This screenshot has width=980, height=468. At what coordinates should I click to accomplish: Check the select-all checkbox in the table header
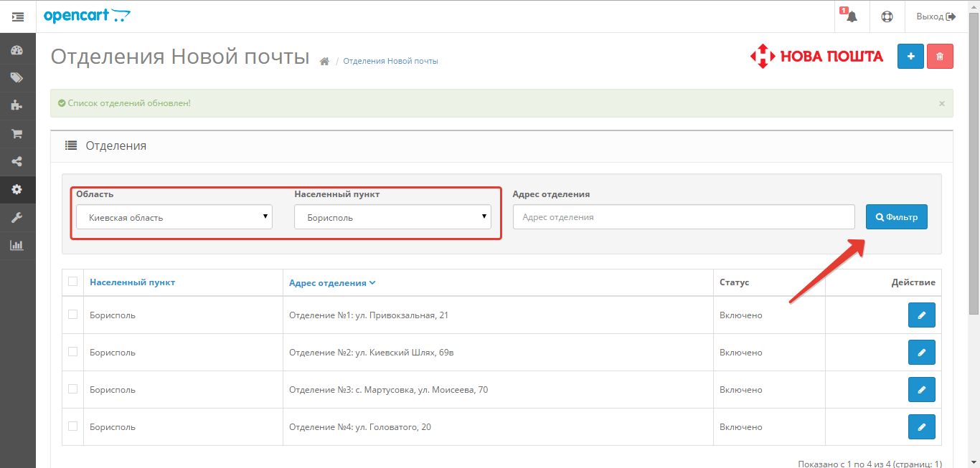72,282
